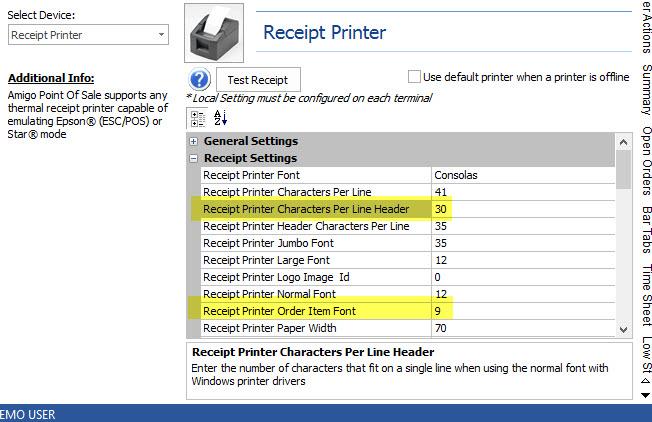This screenshot has width=652, height=422.
Task: Expand the General Settings section
Action: 194,142
